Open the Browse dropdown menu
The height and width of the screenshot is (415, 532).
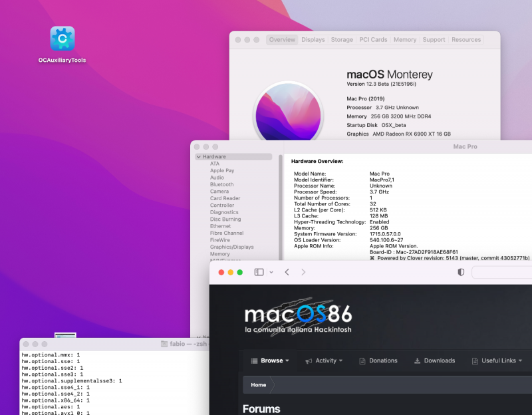tap(270, 360)
